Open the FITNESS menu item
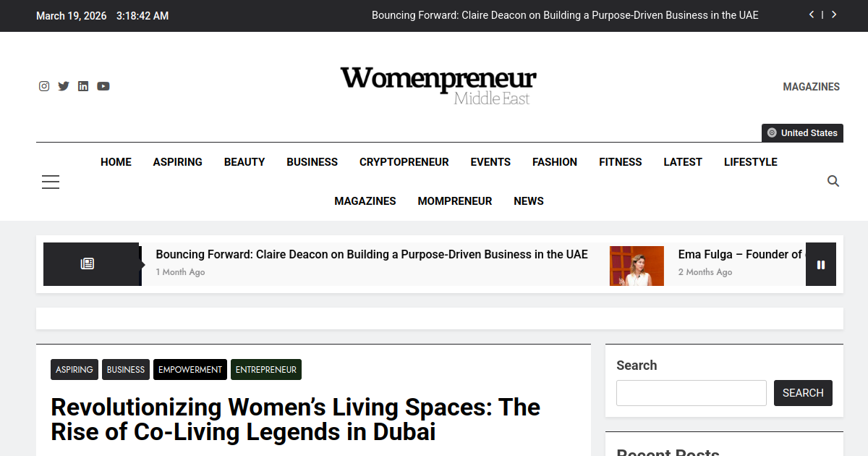Image resolution: width=868 pixels, height=456 pixels. [621, 162]
